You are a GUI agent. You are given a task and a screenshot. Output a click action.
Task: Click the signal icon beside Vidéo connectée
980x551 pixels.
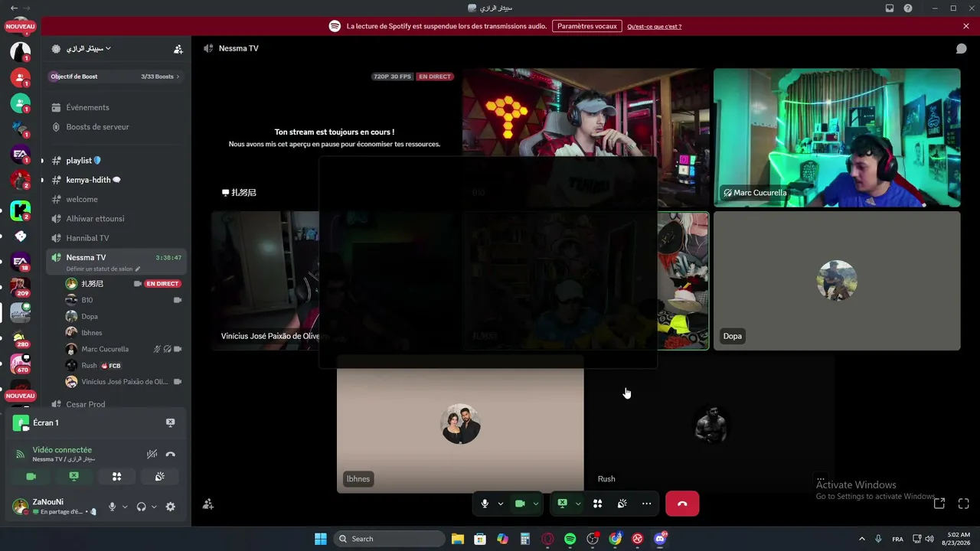(21, 455)
